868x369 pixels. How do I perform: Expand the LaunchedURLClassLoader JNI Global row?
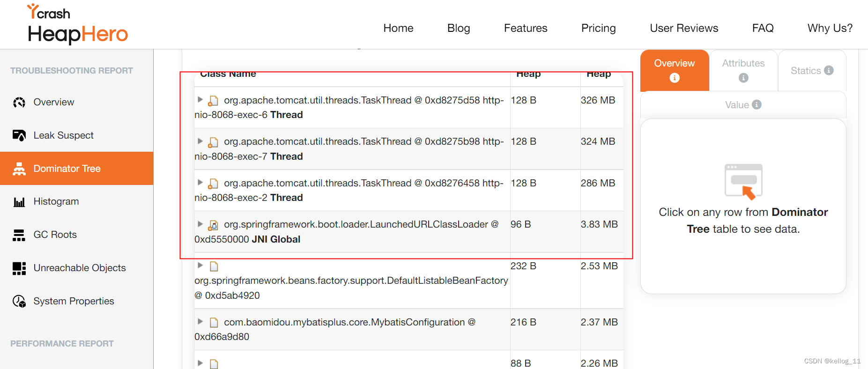pyautogui.click(x=200, y=224)
